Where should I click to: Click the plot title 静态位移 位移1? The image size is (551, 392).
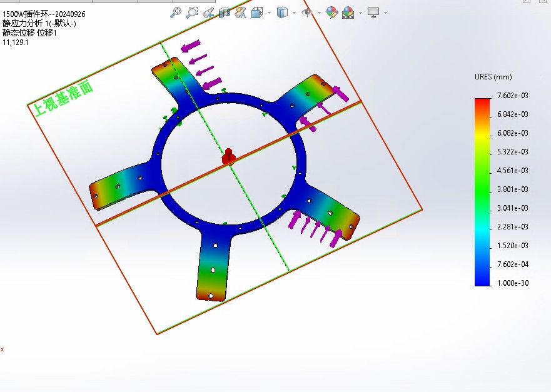[x=29, y=33]
